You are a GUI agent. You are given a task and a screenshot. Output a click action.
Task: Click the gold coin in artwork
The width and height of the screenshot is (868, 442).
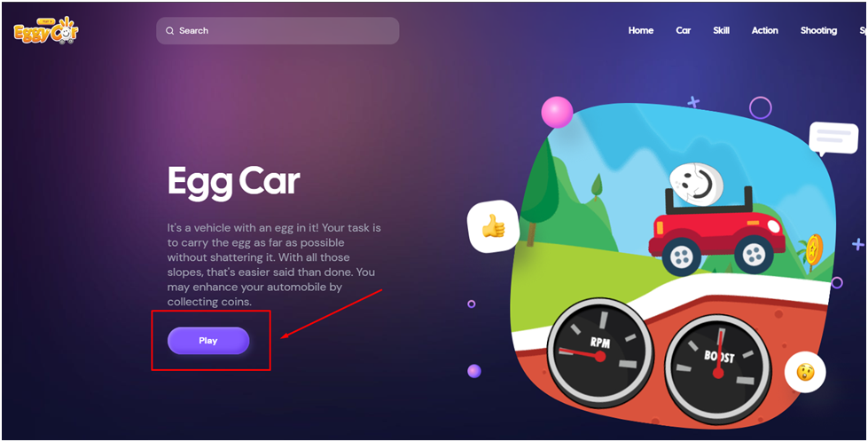(x=814, y=249)
